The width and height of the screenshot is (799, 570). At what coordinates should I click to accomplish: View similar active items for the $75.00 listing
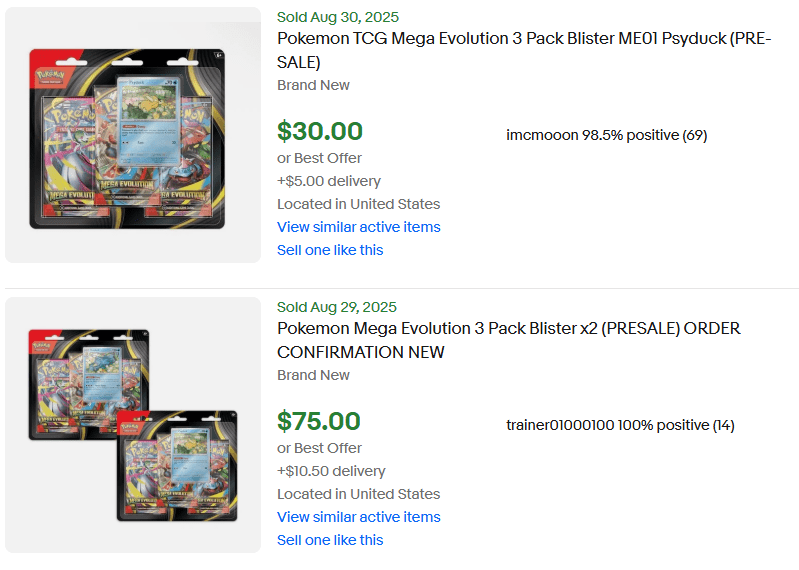tap(358, 517)
